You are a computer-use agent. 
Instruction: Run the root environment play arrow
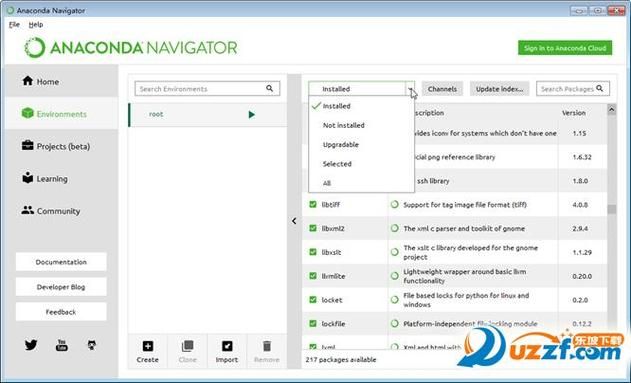tap(252, 115)
